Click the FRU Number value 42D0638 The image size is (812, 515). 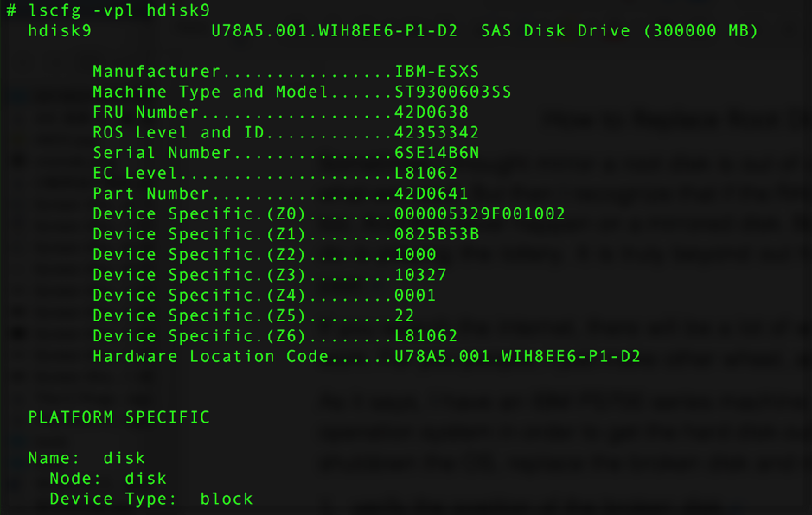[432, 112]
